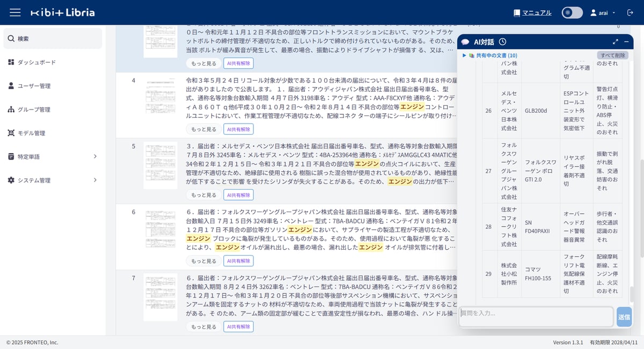Click すべて削除 in the AI panel

pos(612,55)
